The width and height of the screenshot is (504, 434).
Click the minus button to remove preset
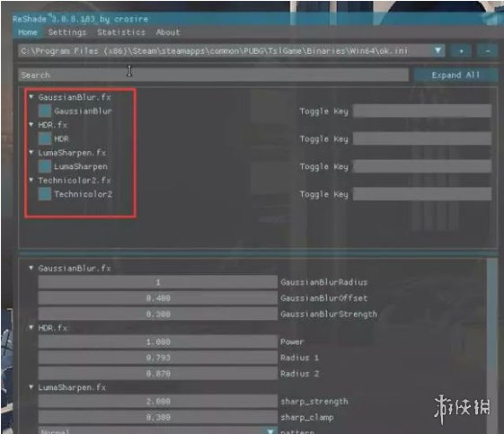487,51
